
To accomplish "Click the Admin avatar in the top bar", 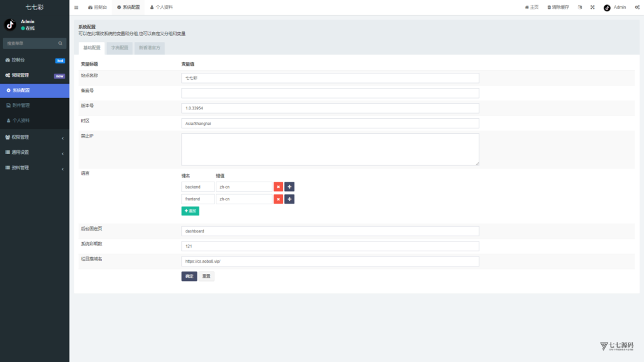I will 607,8.
